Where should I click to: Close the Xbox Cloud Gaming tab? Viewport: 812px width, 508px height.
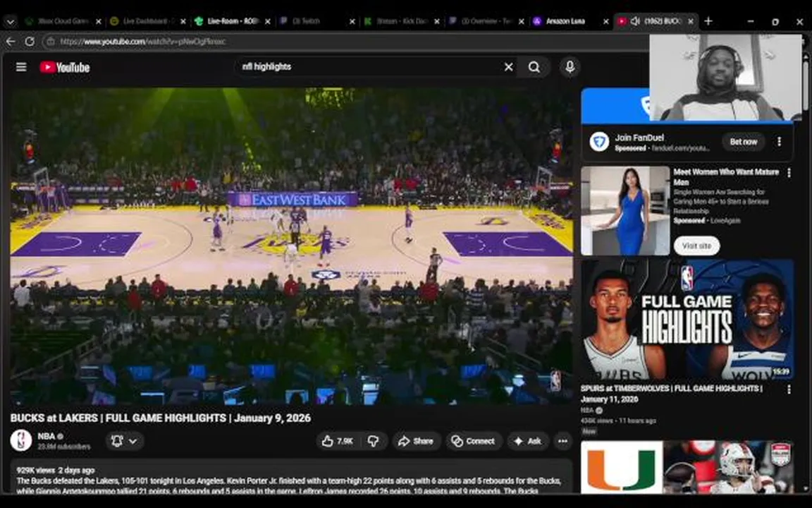click(99, 21)
